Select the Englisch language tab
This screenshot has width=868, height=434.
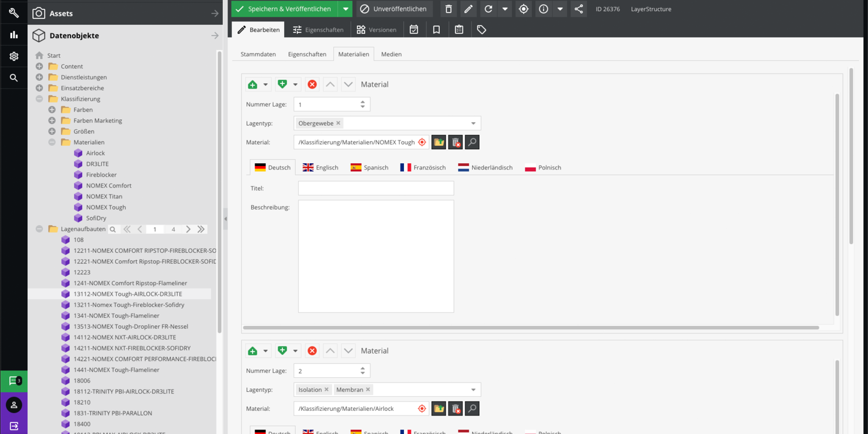pos(321,167)
